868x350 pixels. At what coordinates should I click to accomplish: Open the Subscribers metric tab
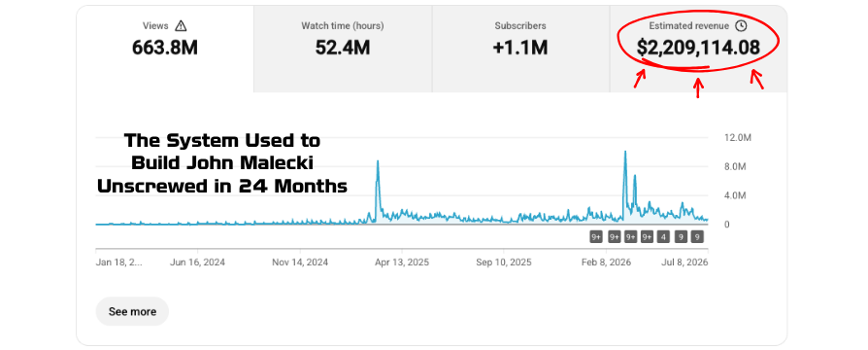tap(520, 49)
